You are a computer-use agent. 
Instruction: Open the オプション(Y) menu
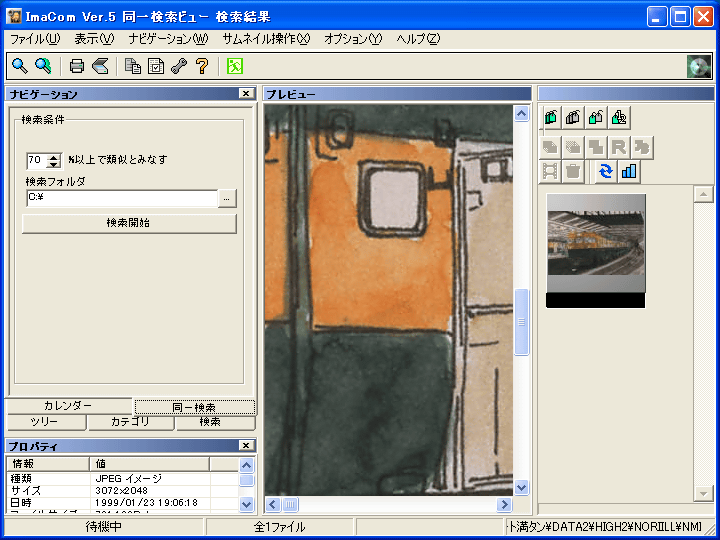pos(353,39)
